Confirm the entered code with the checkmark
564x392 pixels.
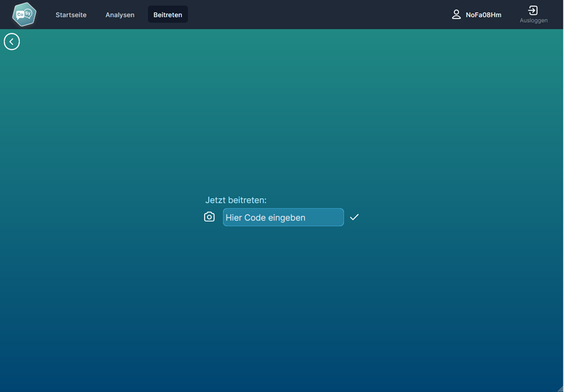pyautogui.click(x=355, y=217)
